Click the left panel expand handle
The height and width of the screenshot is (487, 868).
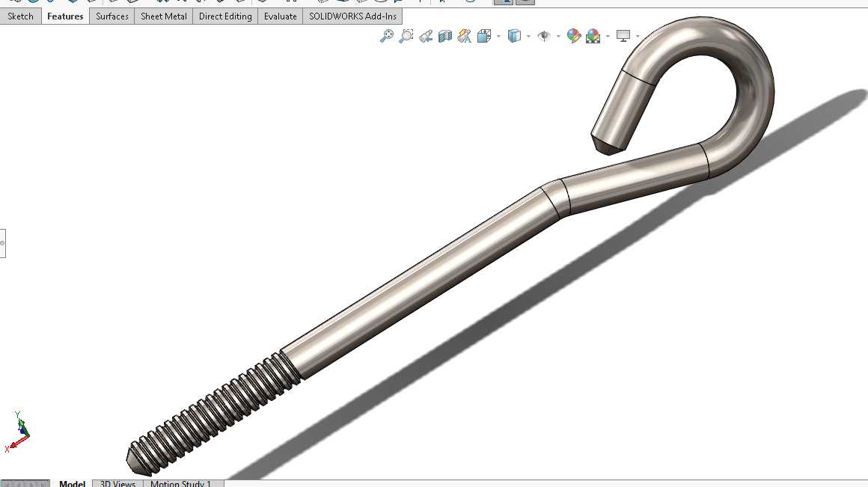point(2,243)
